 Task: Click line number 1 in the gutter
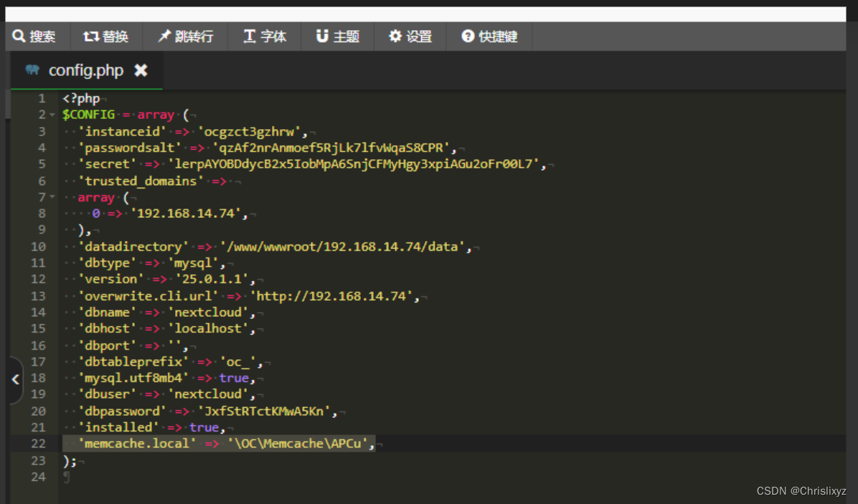pos(42,98)
